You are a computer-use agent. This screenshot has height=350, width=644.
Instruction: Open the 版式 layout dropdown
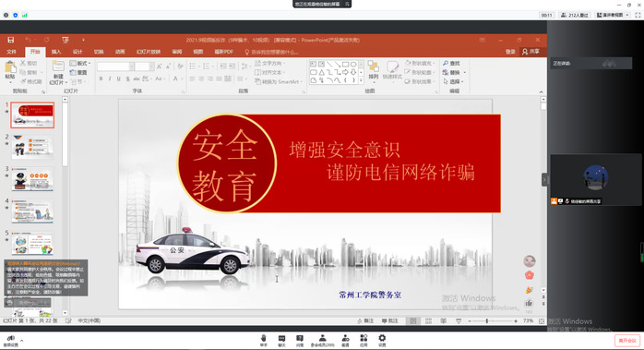(x=80, y=64)
